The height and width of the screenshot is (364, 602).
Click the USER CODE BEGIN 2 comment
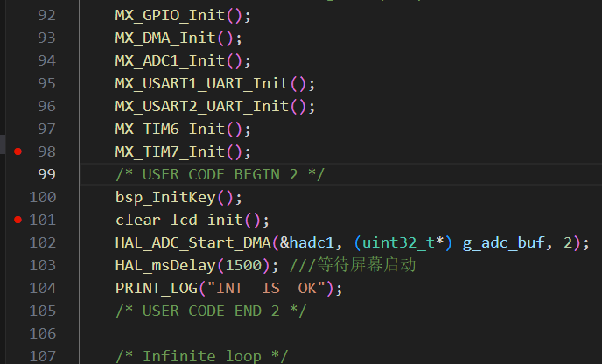pos(220,174)
